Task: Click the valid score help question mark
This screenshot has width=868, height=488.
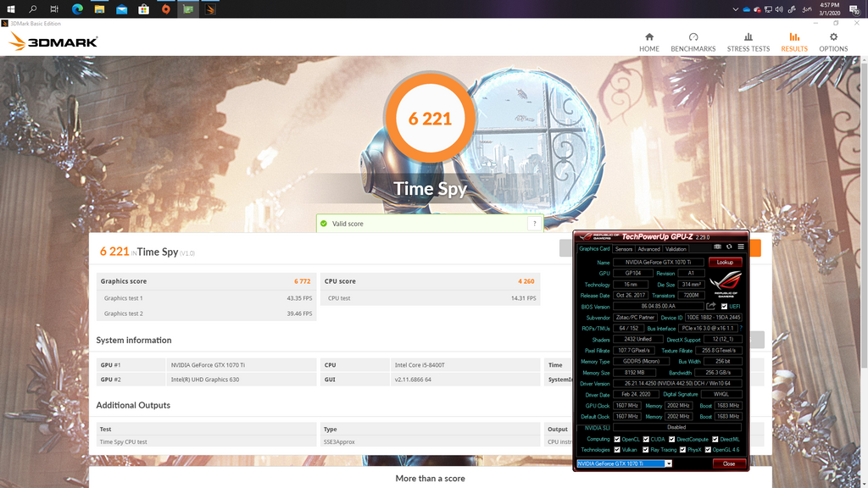Action: (534, 224)
